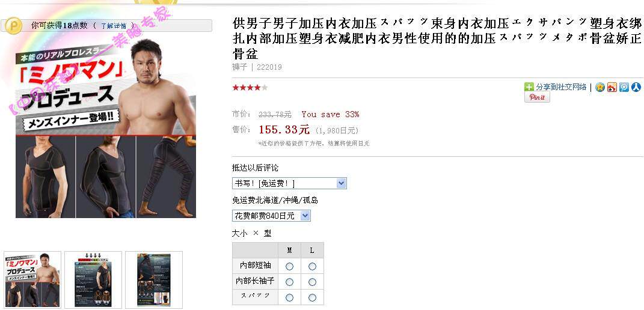The image size is (644, 310).
Task: Click the green plus share icon
Action: [x=529, y=87]
